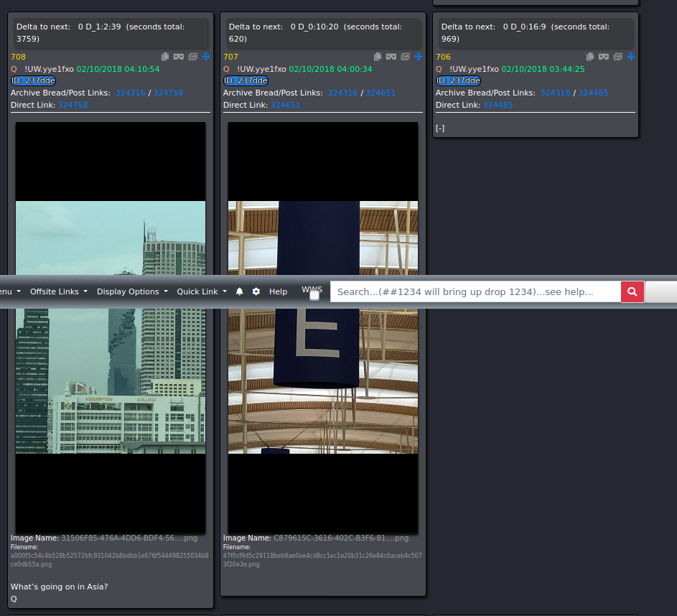Follow Direct Link 324485 in drop 706
The height and width of the screenshot is (616, 677).
(x=498, y=105)
